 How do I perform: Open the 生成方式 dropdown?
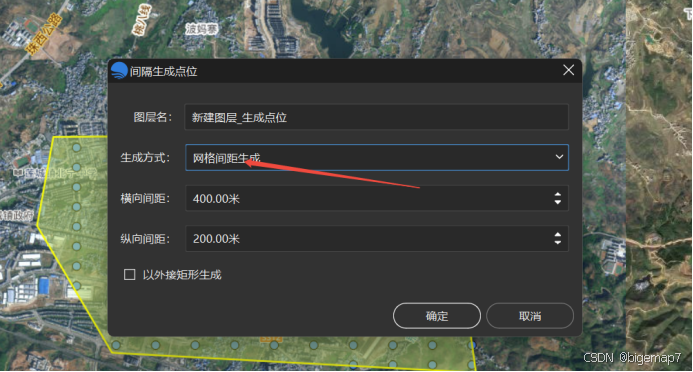(377, 157)
